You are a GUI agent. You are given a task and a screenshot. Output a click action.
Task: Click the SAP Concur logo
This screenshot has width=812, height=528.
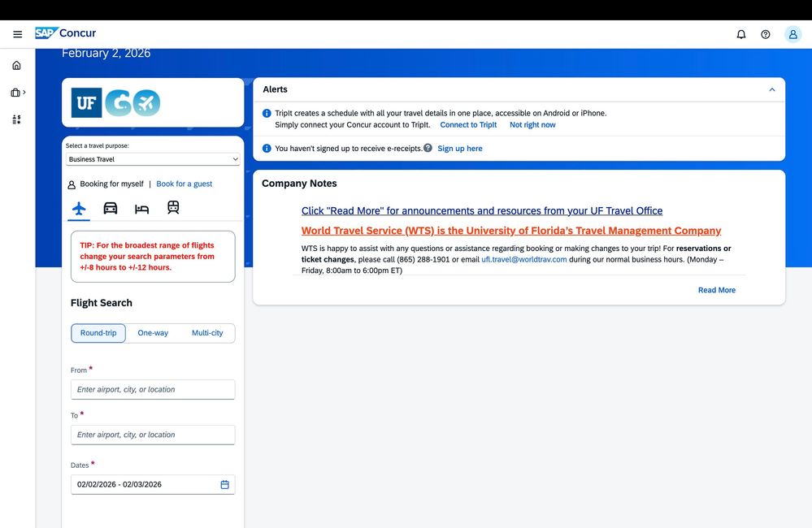(66, 33)
